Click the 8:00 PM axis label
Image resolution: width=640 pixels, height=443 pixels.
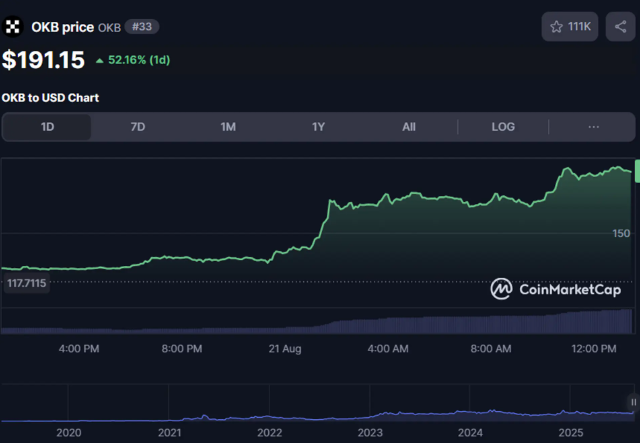tap(182, 349)
